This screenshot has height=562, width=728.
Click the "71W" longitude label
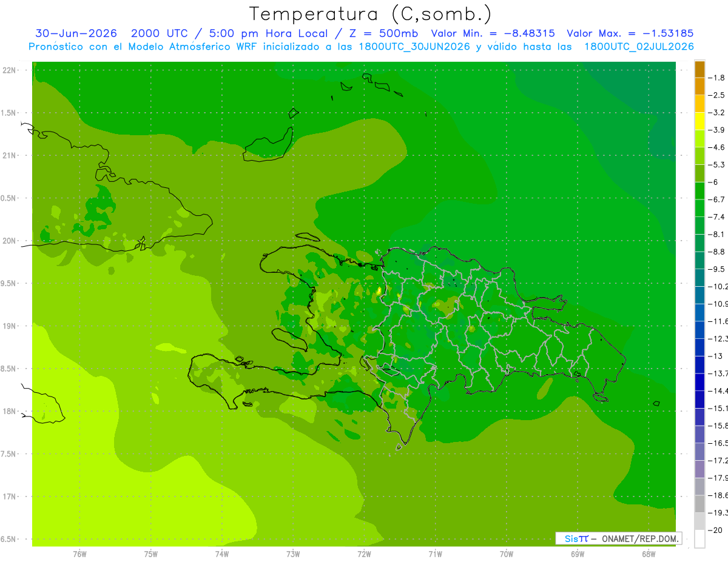[x=435, y=554]
